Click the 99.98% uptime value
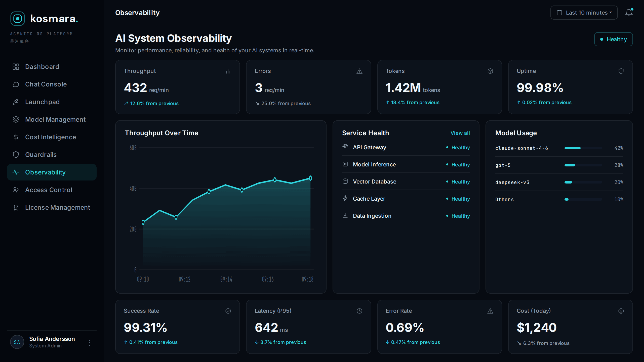Screen dimensions: 644x362 pos(540,88)
